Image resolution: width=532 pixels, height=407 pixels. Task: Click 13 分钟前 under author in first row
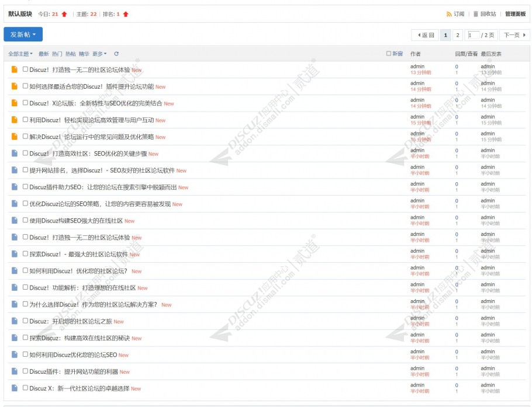tap(421, 72)
